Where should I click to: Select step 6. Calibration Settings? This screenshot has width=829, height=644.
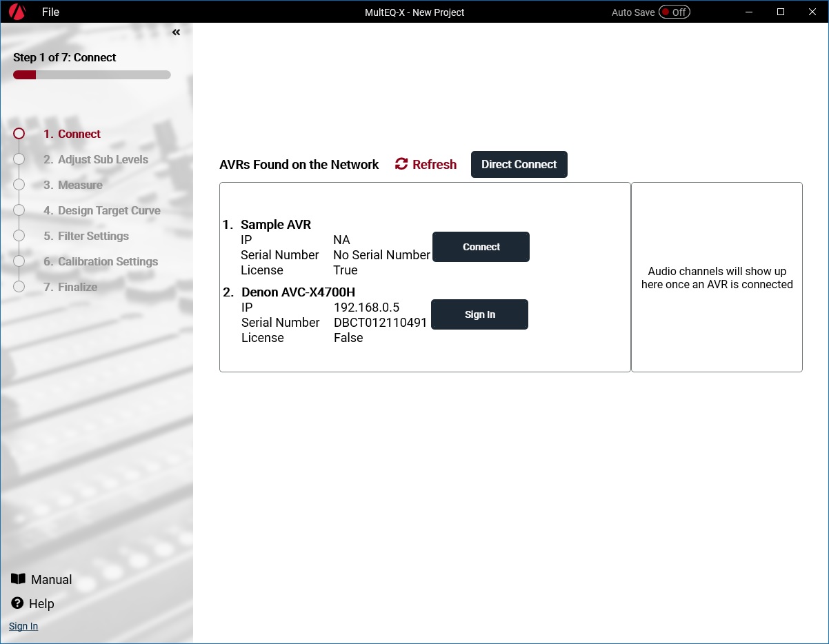[101, 261]
